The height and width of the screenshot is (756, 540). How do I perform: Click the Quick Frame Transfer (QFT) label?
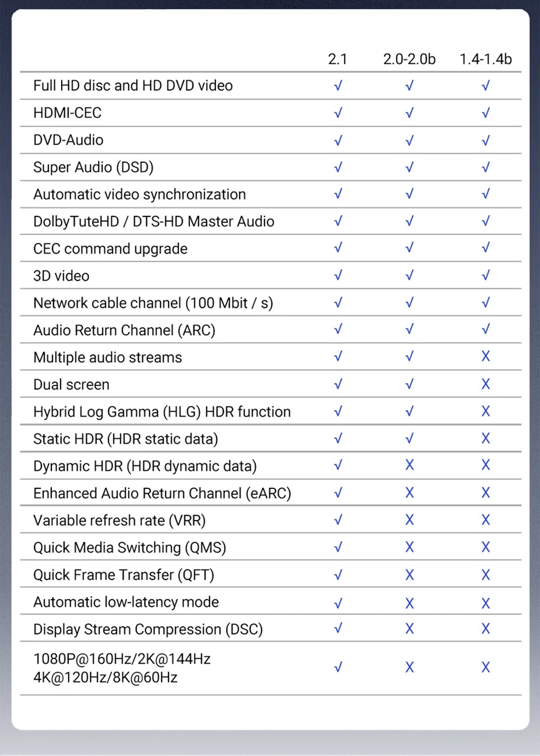(124, 575)
